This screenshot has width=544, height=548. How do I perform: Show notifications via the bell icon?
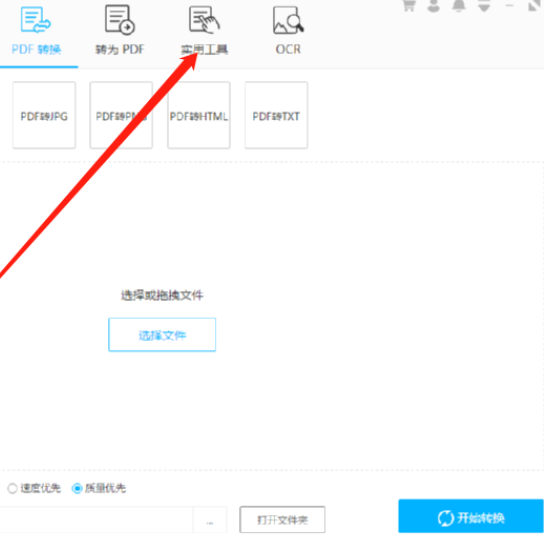click(x=459, y=5)
